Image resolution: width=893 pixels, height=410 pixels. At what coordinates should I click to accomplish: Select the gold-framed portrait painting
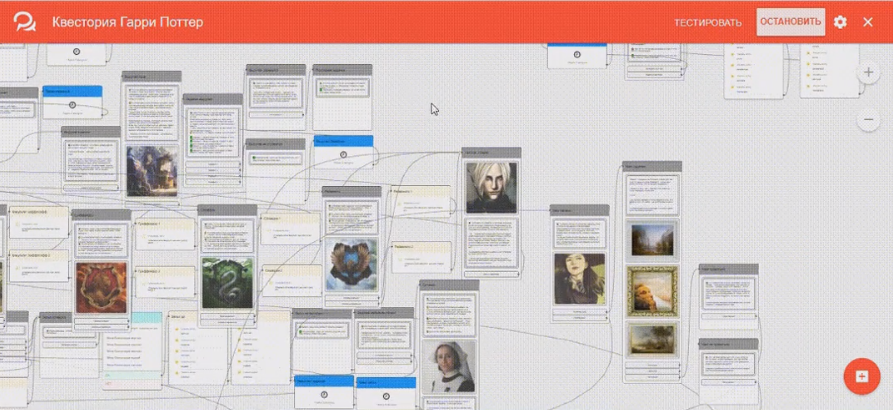tap(652, 291)
